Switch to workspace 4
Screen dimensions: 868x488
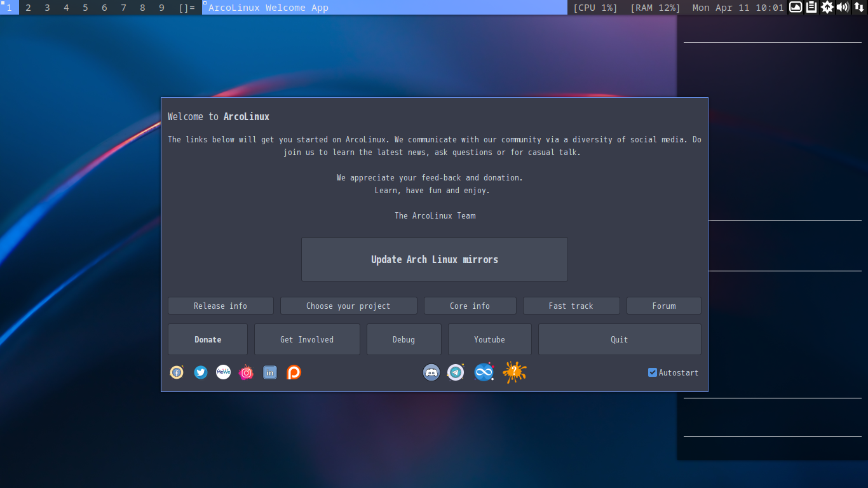coord(66,8)
